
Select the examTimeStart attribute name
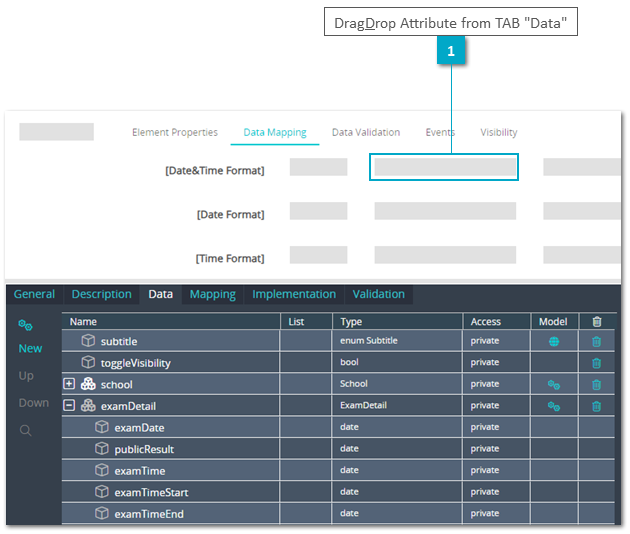(x=151, y=492)
